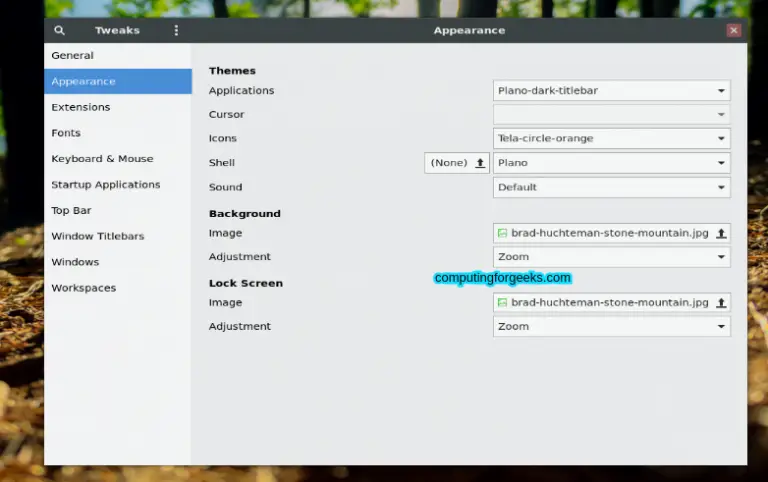Choose Background image file brad-huchteman-stone-mountain.jpg
The width and height of the screenshot is (768, 482).
click(x=602, y=233)
